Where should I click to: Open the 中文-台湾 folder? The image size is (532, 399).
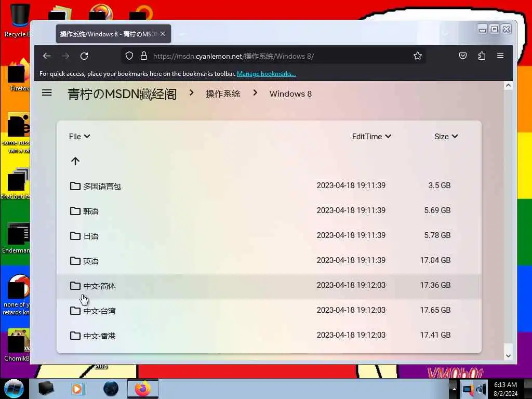click(99, 311)
